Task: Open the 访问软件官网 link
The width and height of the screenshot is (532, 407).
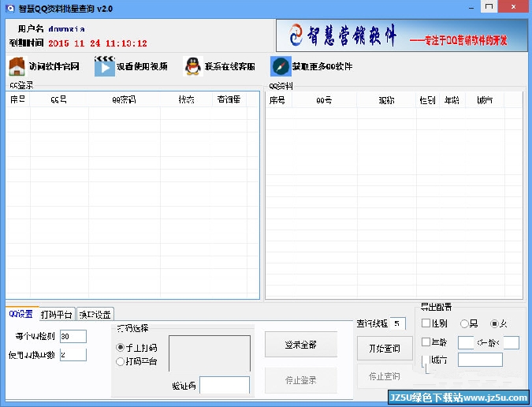Action: (x=54, y=66)
